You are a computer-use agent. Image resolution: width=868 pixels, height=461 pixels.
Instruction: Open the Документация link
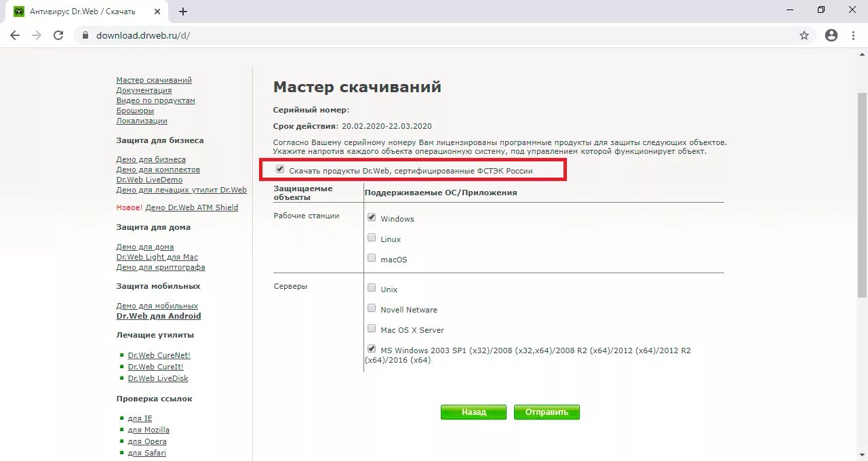tap(144, 90)
